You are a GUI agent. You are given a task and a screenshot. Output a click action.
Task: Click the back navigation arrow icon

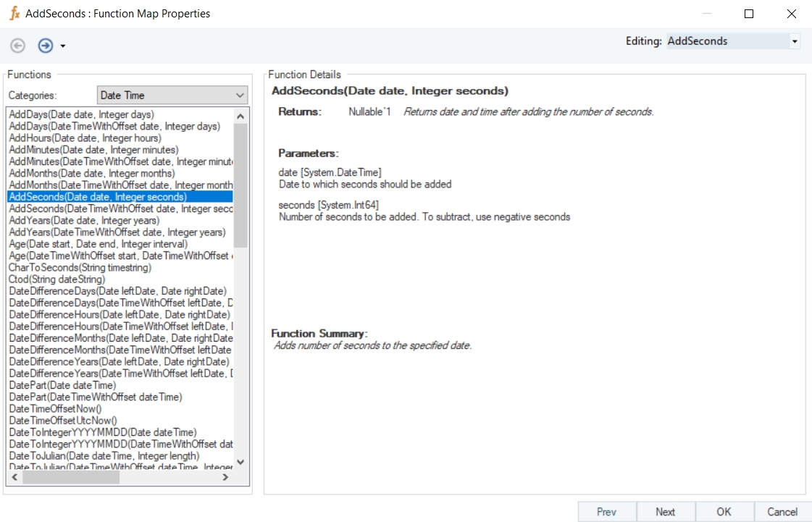pyautogui.click(x=17, y=46)
